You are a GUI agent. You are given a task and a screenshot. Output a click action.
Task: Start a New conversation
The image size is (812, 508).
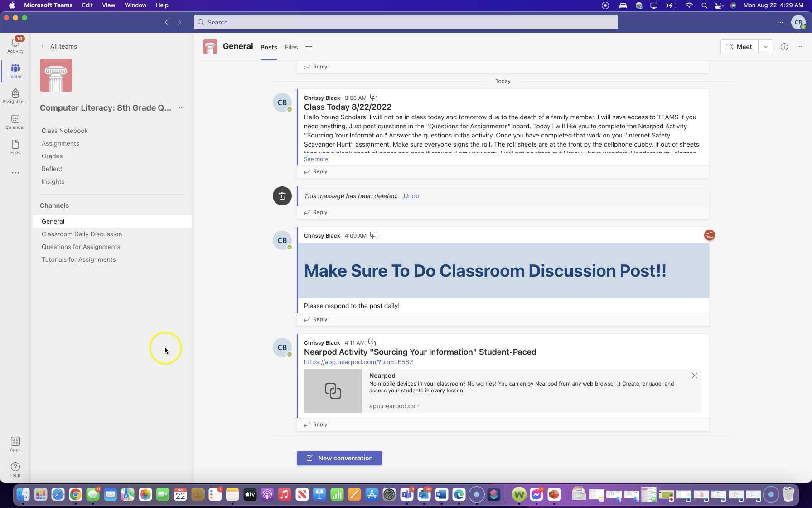[339, 458]
